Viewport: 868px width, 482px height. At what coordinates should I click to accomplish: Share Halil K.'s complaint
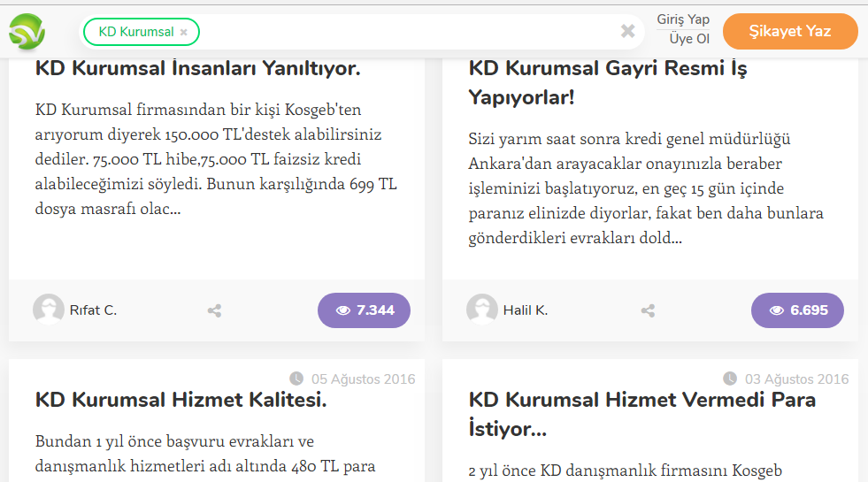[x=648, y=310]
